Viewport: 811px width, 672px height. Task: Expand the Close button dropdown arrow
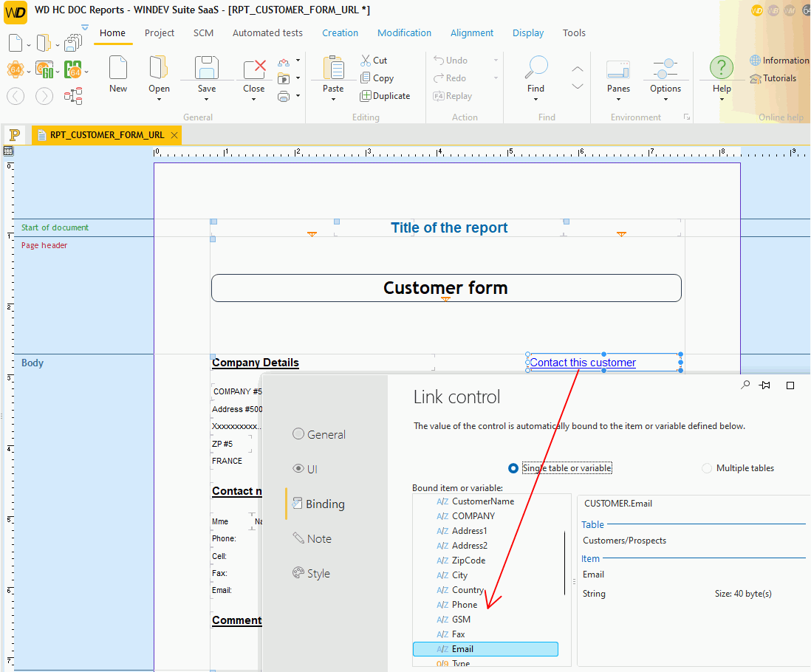pos(254,99)
